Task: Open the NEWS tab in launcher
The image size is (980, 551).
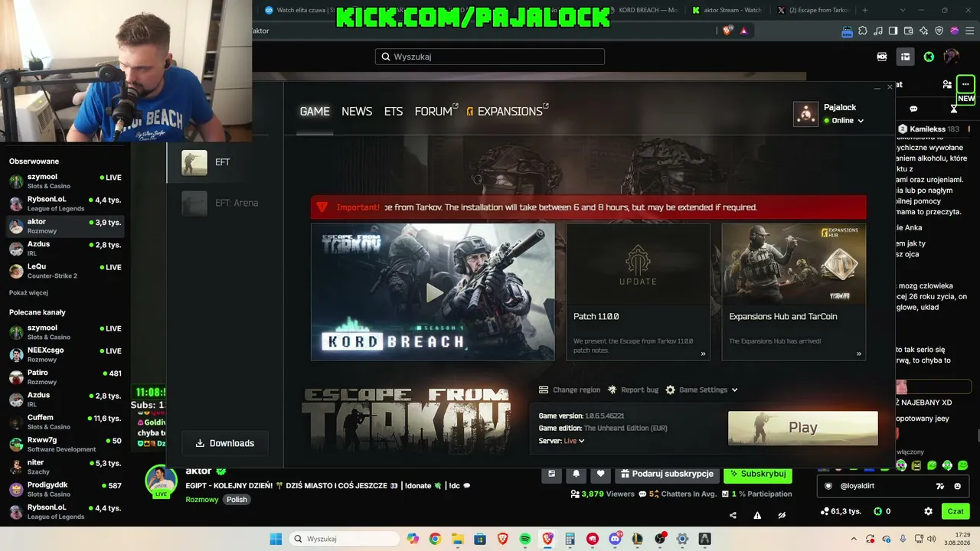Action: pyautogui.click(x=357, y=111)
